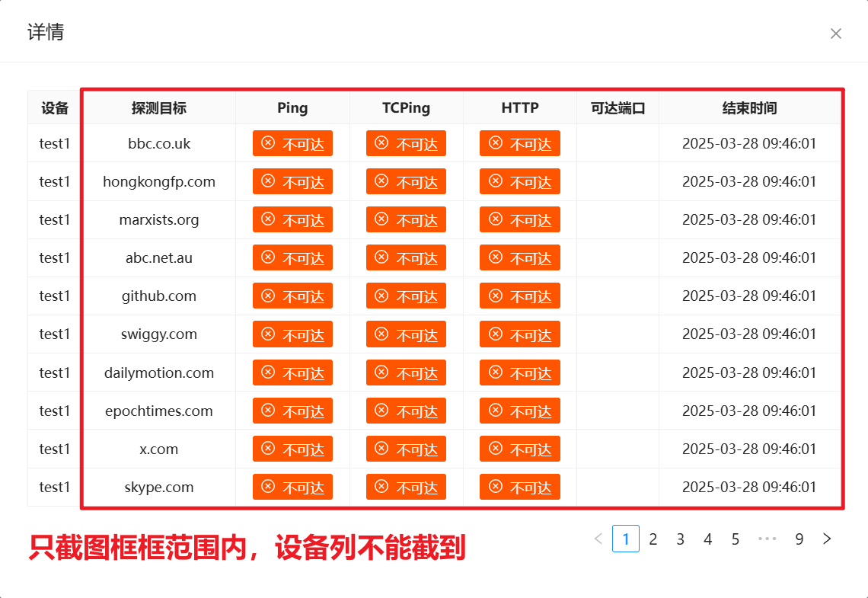Click the 不可达 HTTP badge for abc.net.au
This screenshot has width=868, height=598.
click(519, 257)
